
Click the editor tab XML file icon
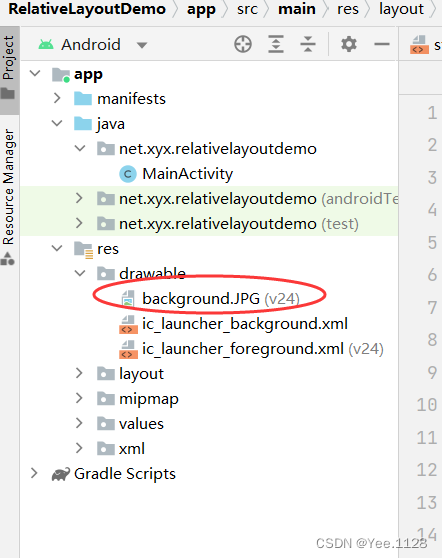419,45
